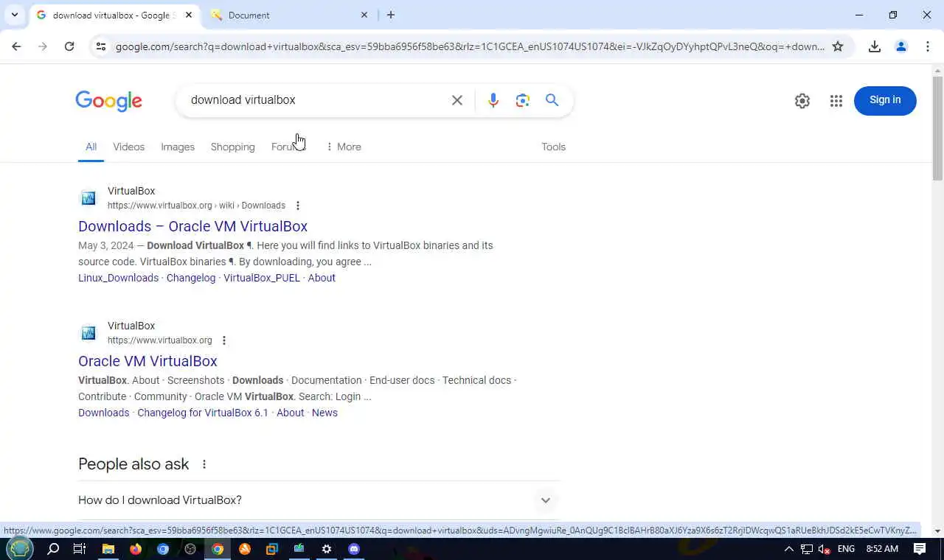Open Chrome three-dot menu
The height and width of the screenshot is (560, 944).
pyautogui.click(x=928, y=46)
